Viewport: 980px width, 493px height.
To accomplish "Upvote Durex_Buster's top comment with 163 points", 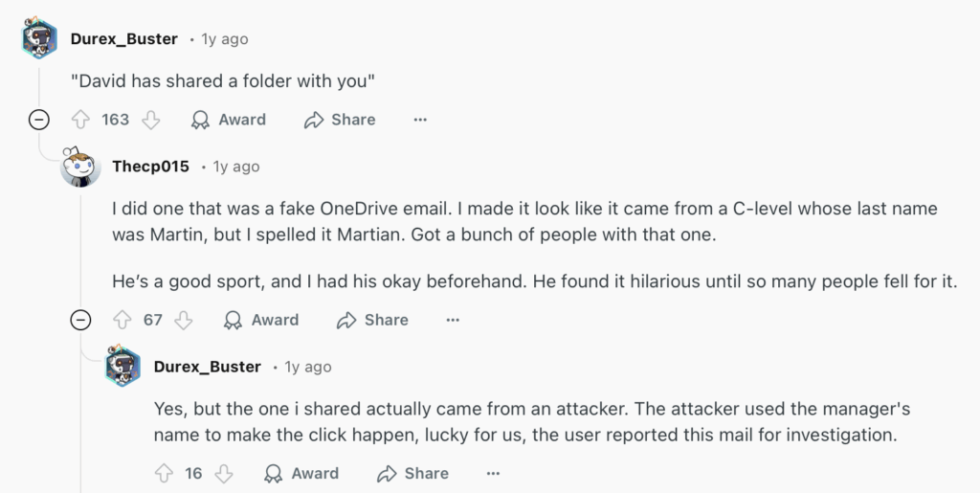I will (81, 120).
